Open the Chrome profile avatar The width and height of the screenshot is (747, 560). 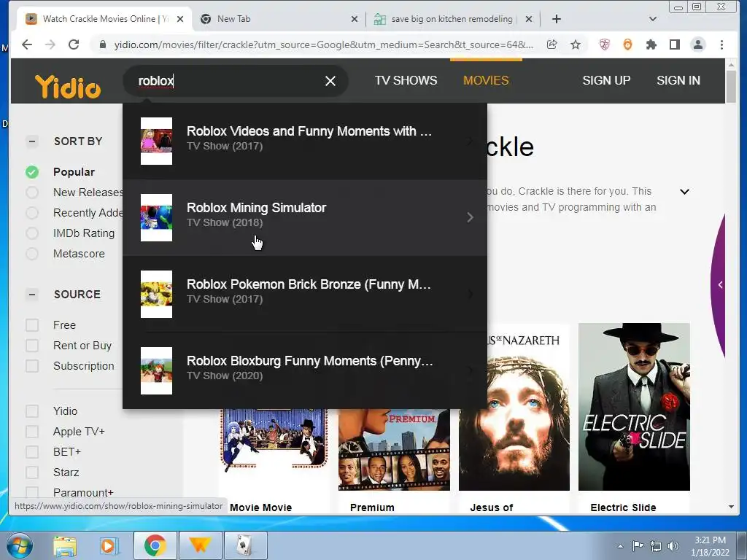(x=698, y=44)
